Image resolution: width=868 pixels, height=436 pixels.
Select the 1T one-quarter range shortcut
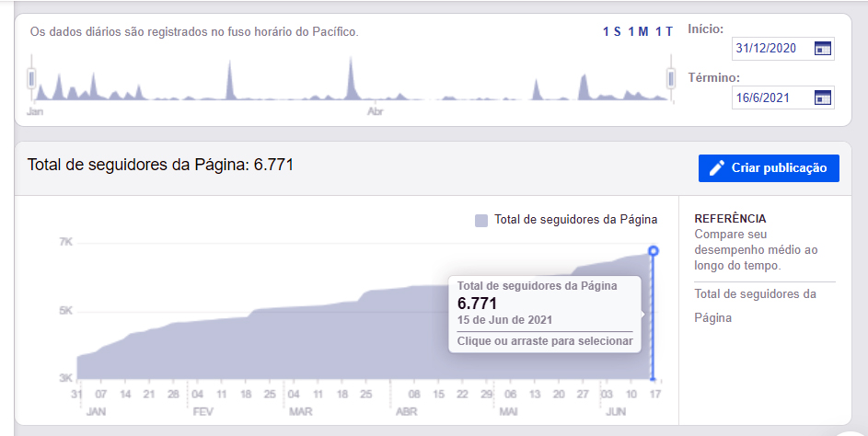pyautogui.click(x=664, y=32)
